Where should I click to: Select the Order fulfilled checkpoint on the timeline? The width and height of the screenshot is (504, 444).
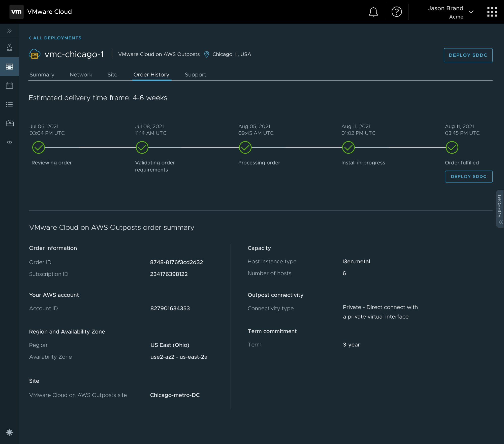point(452,148)
